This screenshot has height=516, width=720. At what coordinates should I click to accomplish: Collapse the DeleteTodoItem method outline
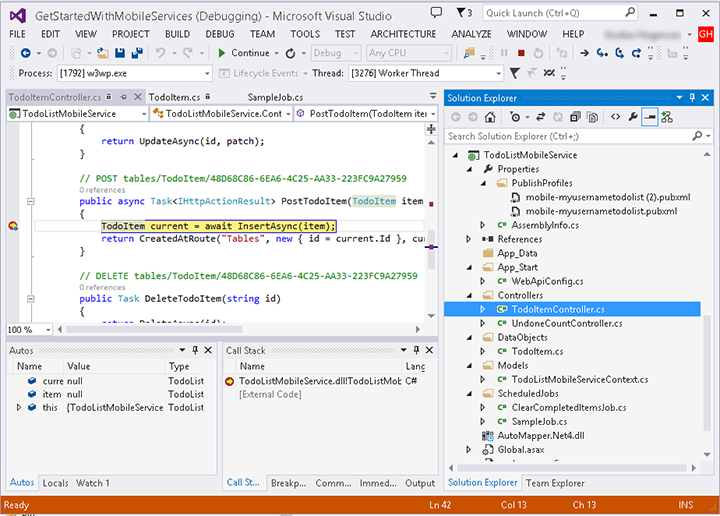31,299
